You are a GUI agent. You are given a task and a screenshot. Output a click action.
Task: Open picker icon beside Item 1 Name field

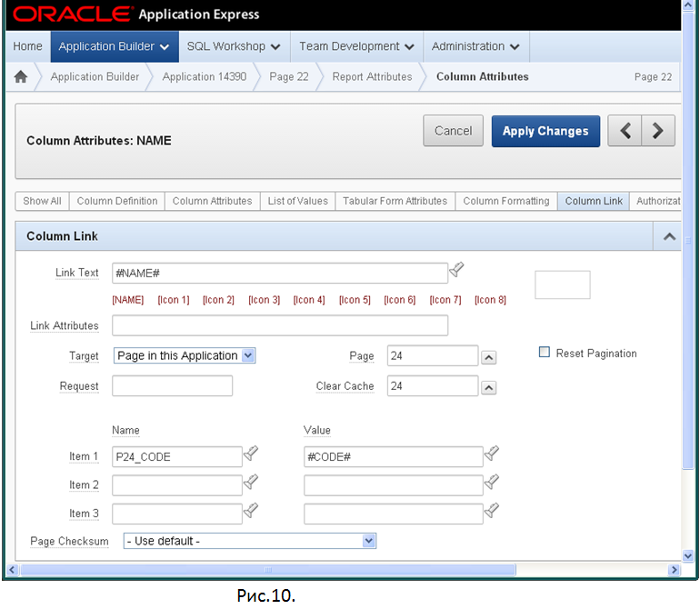tap(251, 454)
